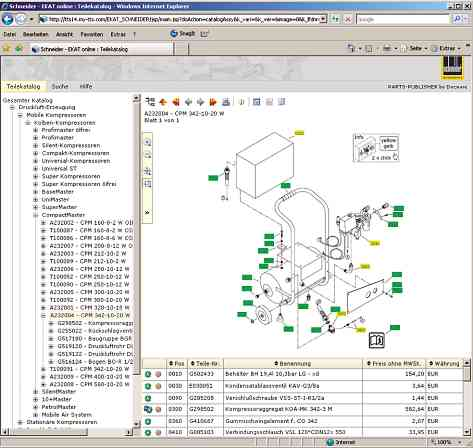
Task: Click the browser print icon in the command bar
Action: [x=387, y=49]
